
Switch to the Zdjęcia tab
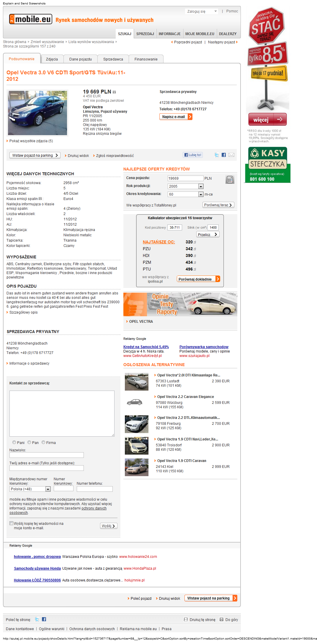(52, 59)
